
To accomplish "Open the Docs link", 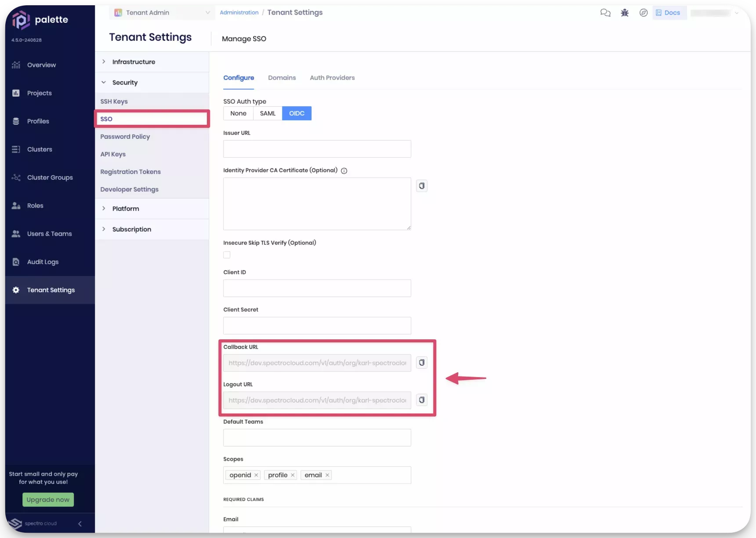I will 669,13.
